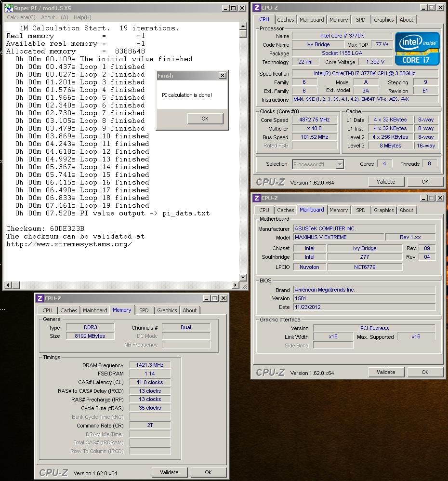Switch to About tab in the Mainboard window
This screenshot has width=448, height=481.
click(406, 210)
